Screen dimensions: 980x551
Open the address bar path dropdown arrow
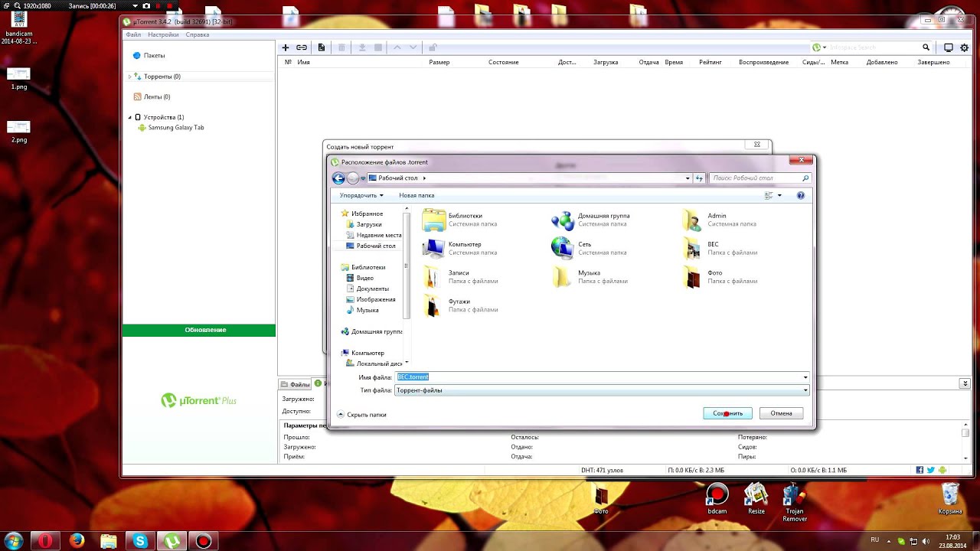pyautogui.click(x=688, y=178)
